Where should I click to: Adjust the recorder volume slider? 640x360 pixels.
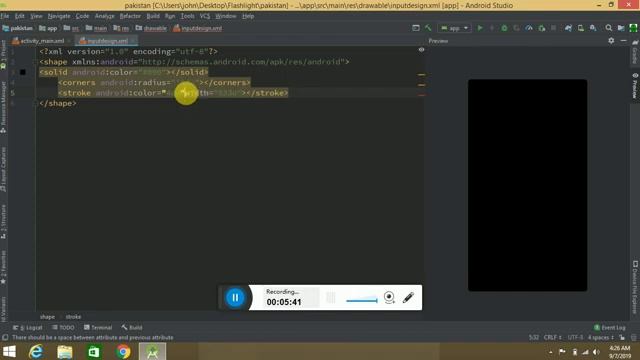[362, 300]
